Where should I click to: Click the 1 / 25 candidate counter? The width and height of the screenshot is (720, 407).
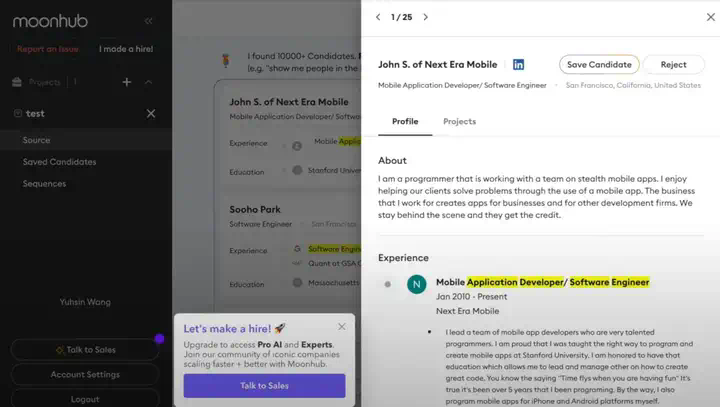(401, 17)
